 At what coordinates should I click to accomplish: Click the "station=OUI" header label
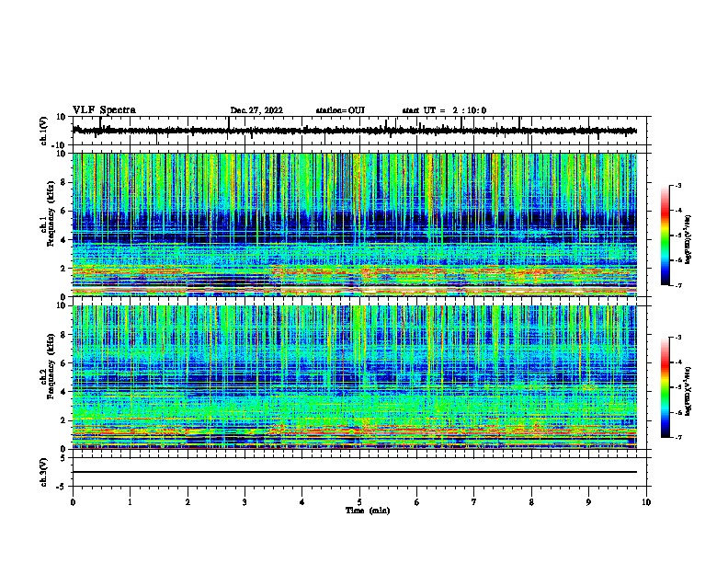click(340, 110)
